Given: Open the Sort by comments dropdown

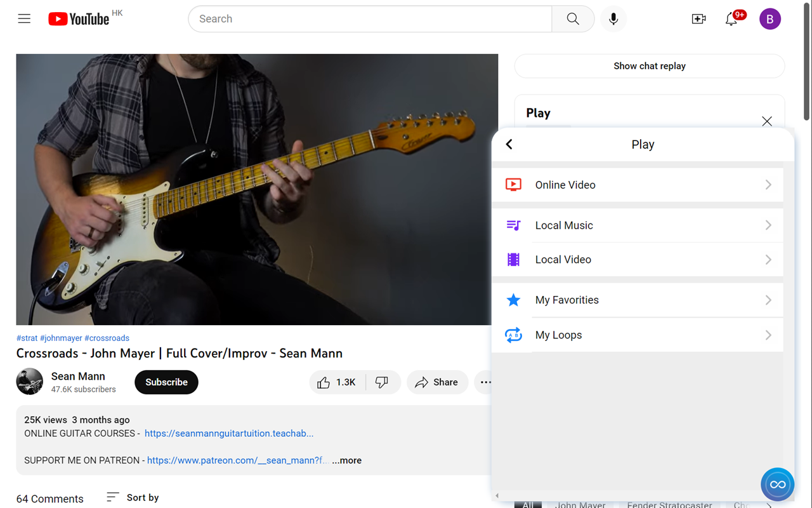Looking at the screenshot, I should tap(133, 497).
